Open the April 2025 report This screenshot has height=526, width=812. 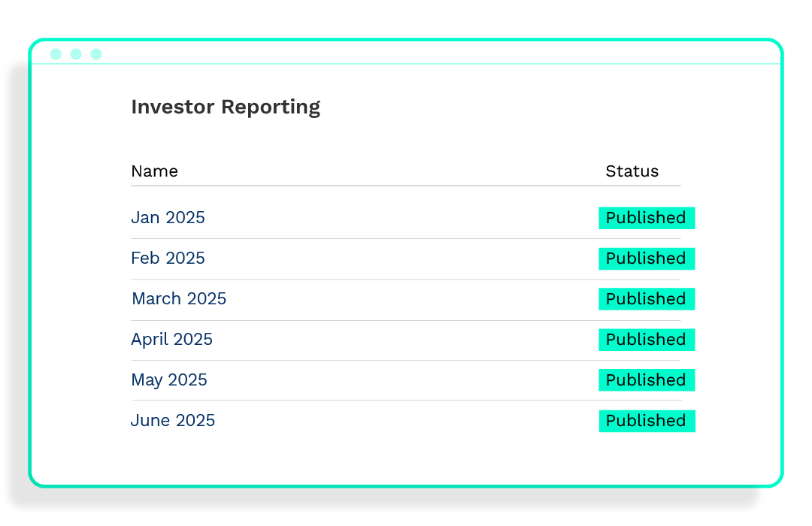pyautogui.click(x=171, y=339)
